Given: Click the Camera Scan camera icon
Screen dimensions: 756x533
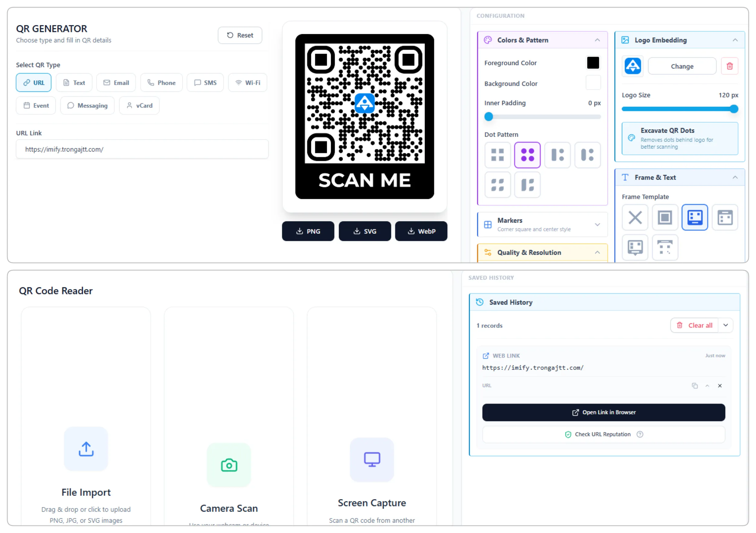Looking at the screenshot, I should click(x=229, y=465).
